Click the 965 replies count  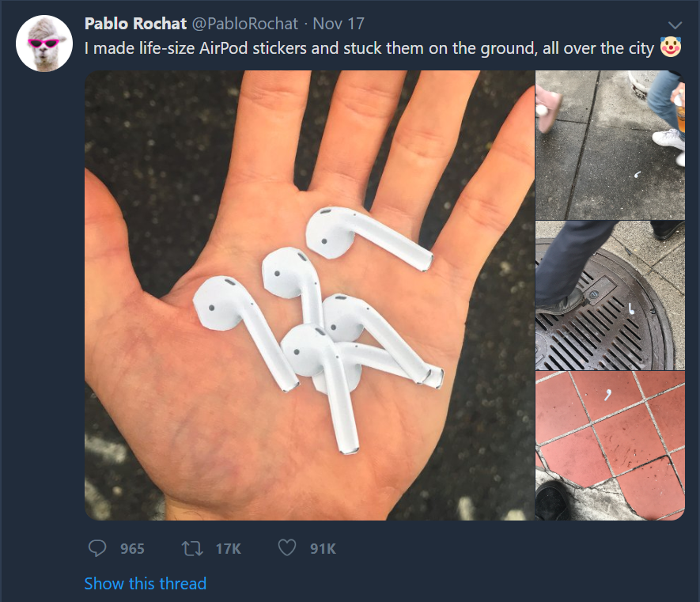[132, 548]
